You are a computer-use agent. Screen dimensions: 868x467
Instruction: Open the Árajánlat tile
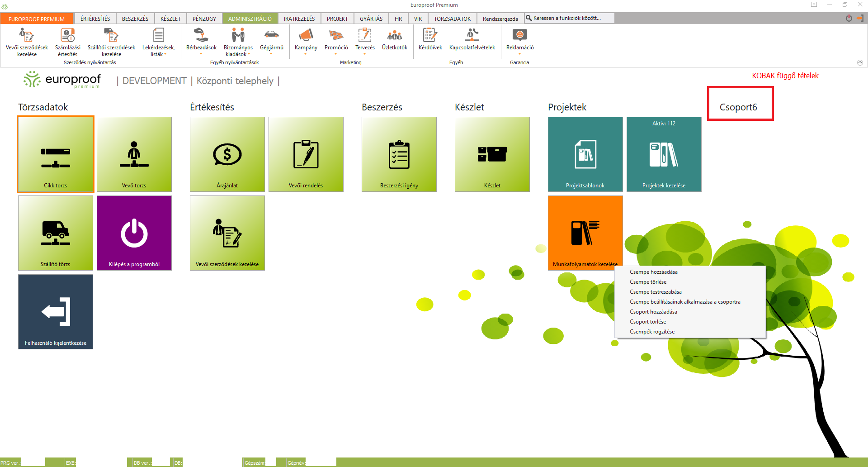click(227, 154)
